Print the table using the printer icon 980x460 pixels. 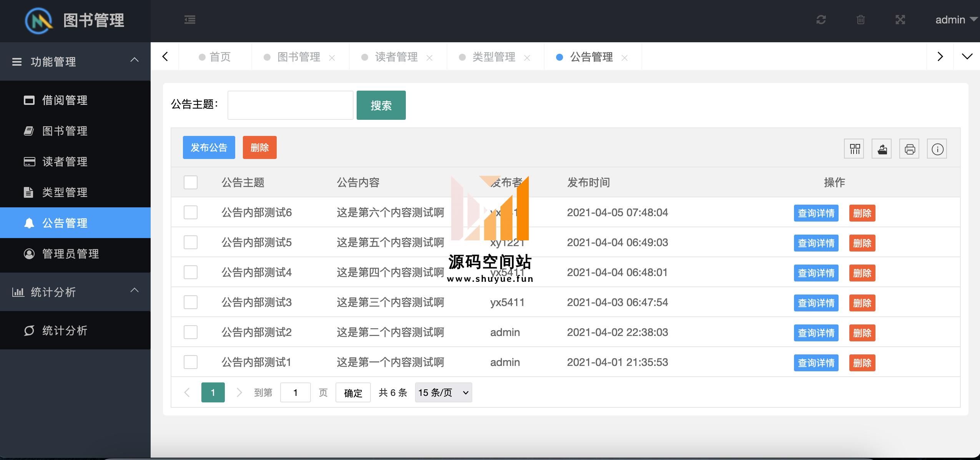(909, 149)
